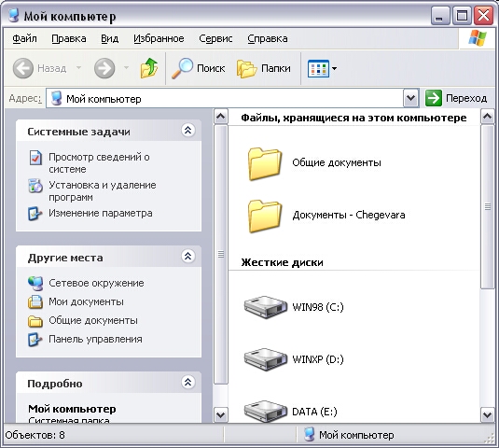499x448 pixels.
Task: Open Back button history dropdown arrow
Action: [78, 67]
